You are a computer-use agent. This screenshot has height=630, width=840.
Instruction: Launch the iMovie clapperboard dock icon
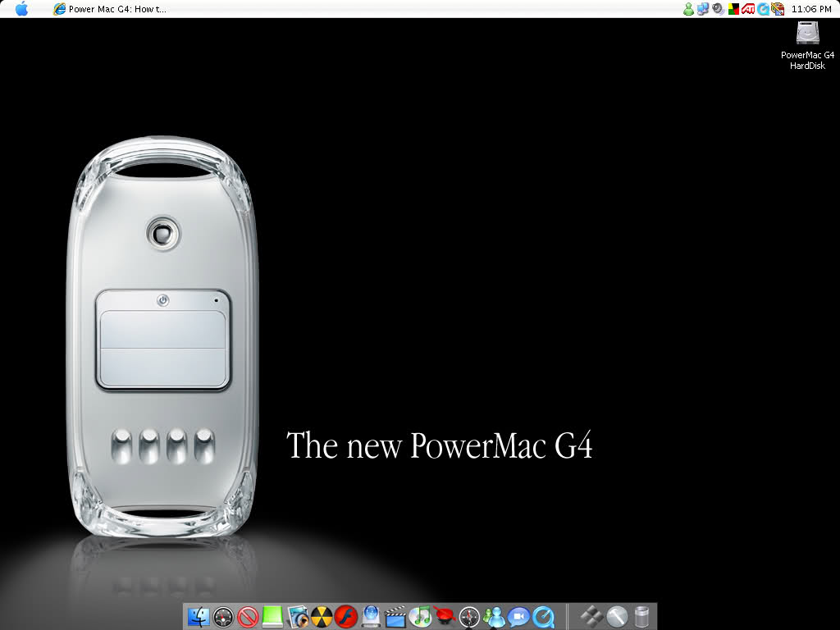click(395, 617)
